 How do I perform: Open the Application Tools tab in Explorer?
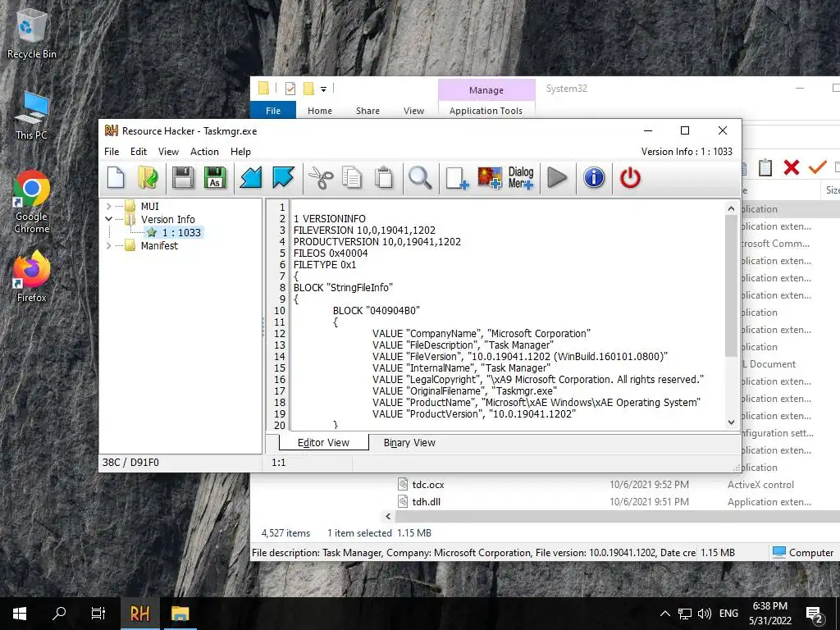[x=486, y=111]
